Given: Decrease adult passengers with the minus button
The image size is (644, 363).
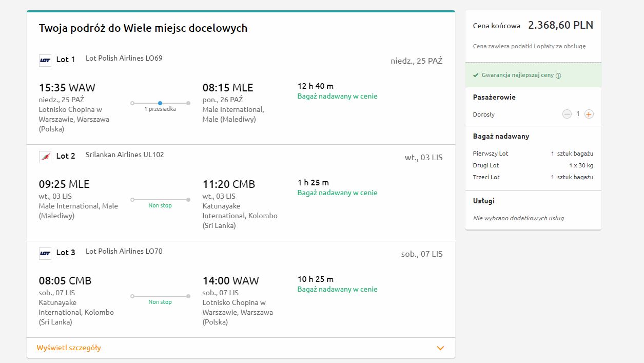Looking at the screenshot, I should pos(567,114).
